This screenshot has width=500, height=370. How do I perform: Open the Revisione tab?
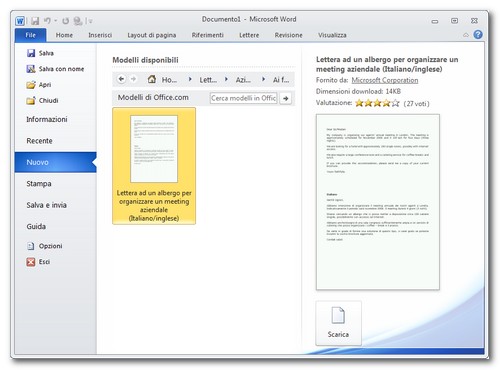288,35
